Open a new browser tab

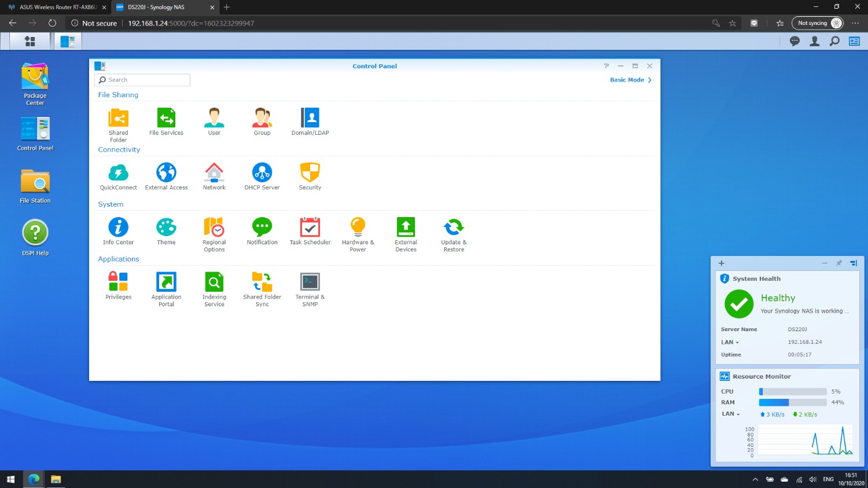(x=227, y=7)
